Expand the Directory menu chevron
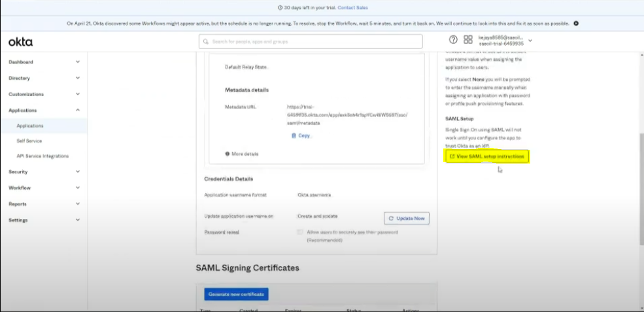The height and width of the screenshot is (312, 644). point(78,78)
